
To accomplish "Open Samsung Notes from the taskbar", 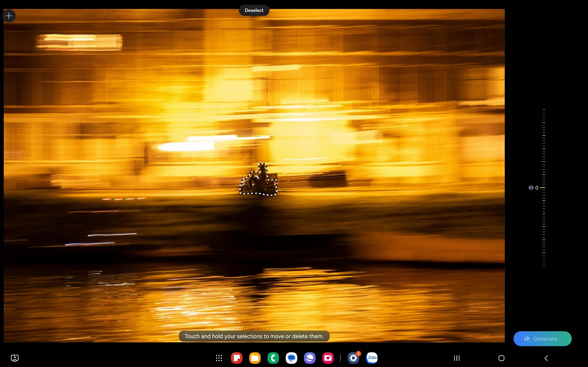I will pyautogui.click(x=236, y=358).
